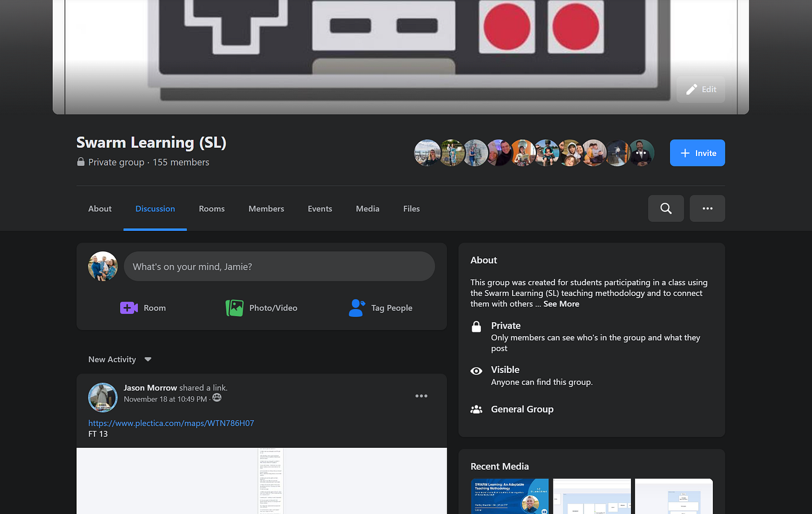This screenshot has height=514, width=812.
Task: Click Jason Morrow's avatar on the post
Action: click(103, 397)
